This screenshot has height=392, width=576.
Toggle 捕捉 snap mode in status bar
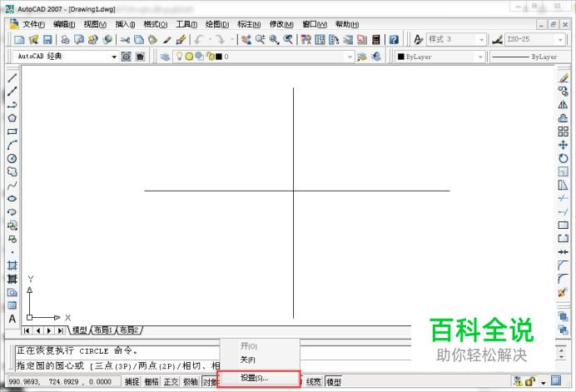132,382
